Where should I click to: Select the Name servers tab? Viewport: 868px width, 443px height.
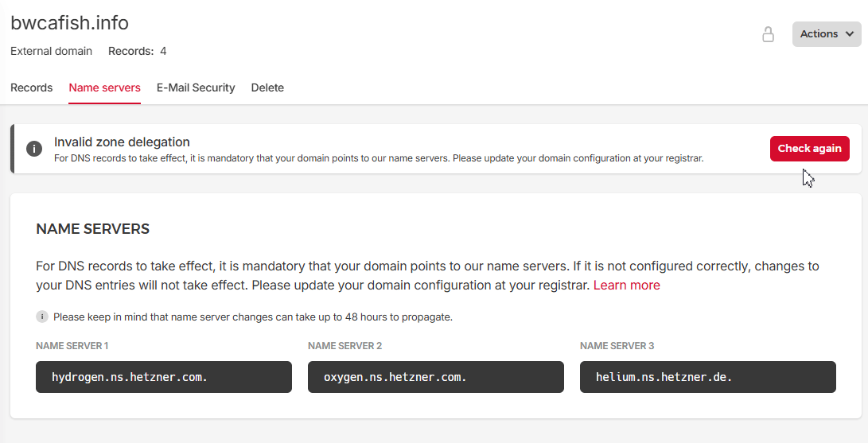click(105, 87)
